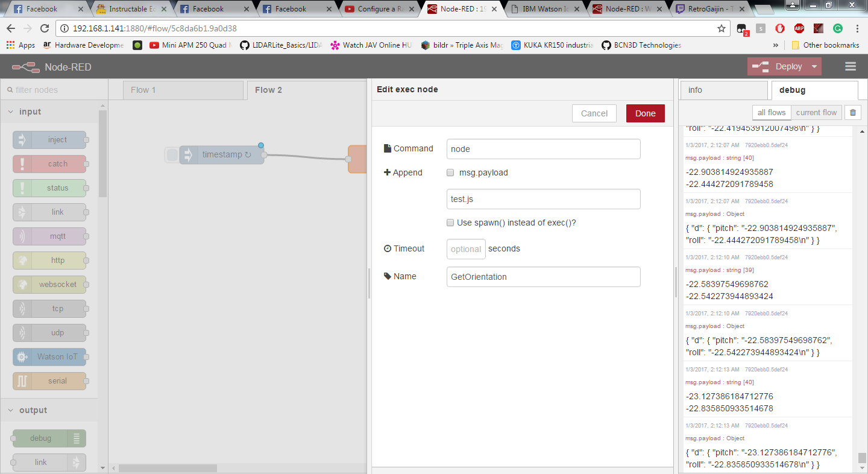Click the filter nodes search box
The width and height of the screenshot is (868, 474).
54,90
